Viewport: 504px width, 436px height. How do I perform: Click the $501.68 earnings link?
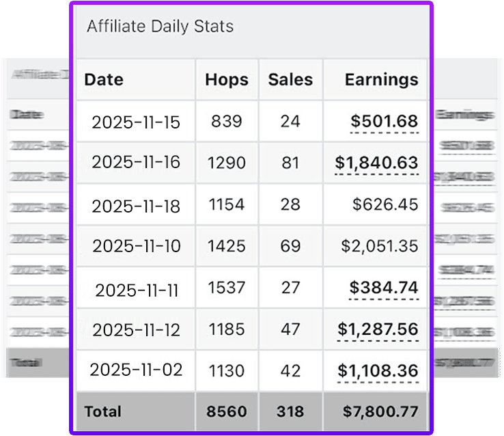(x=383, y=122)
